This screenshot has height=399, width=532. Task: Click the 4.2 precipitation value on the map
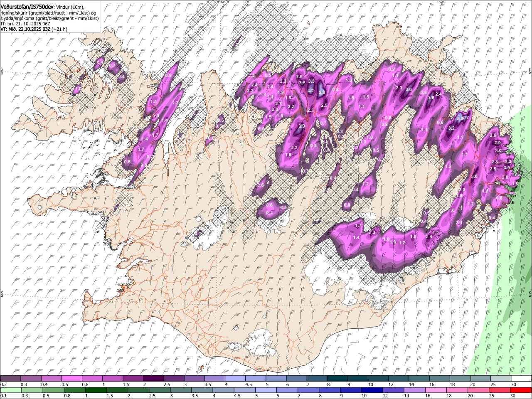pos(310,91)
